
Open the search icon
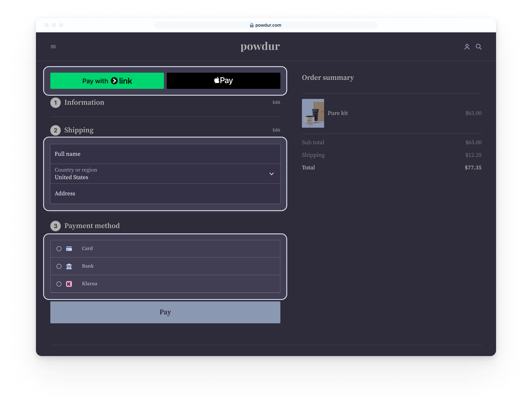(479, 47)
